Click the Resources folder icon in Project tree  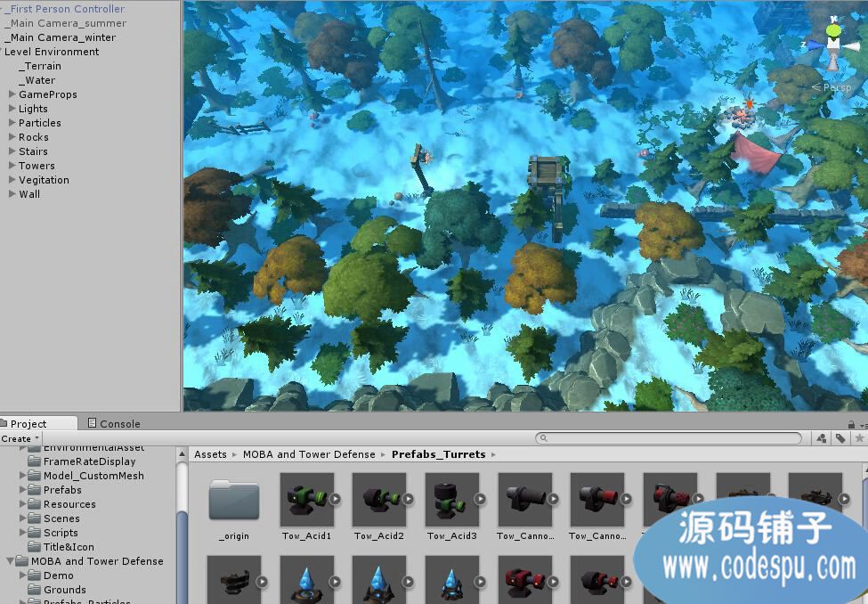[35, 503]
